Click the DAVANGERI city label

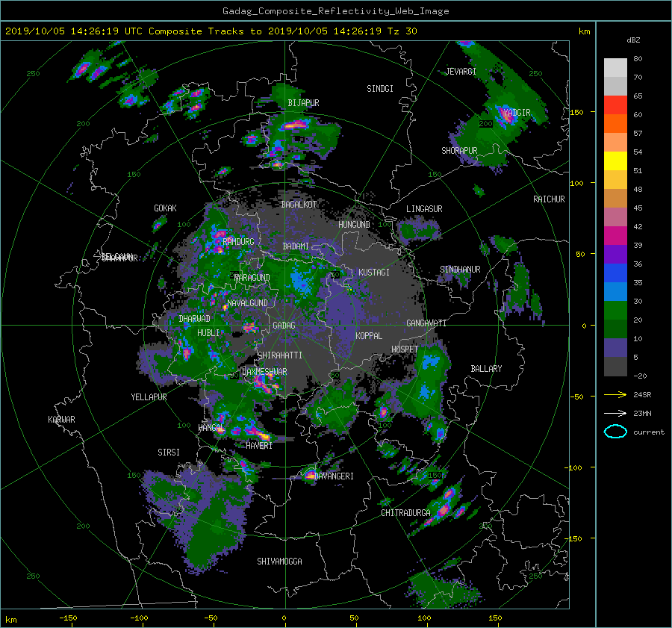tap(334, 476)
